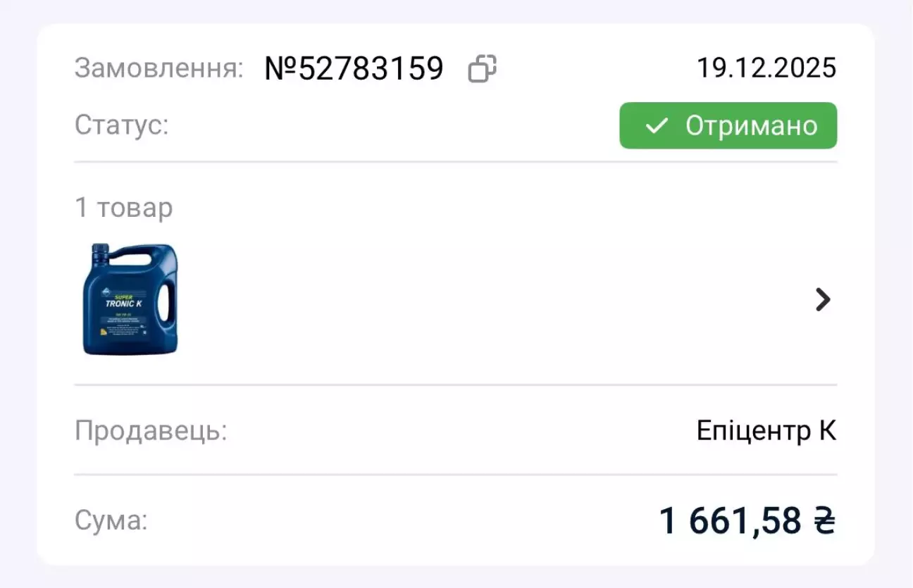
Task: Open seller Епіцентр К
Action: (x=766, y=431)
